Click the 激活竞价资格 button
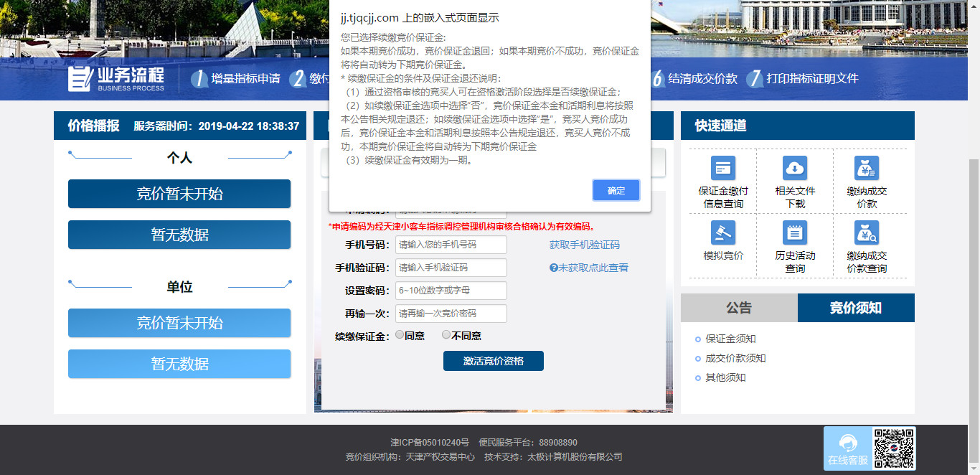 (x=493, y=361)
